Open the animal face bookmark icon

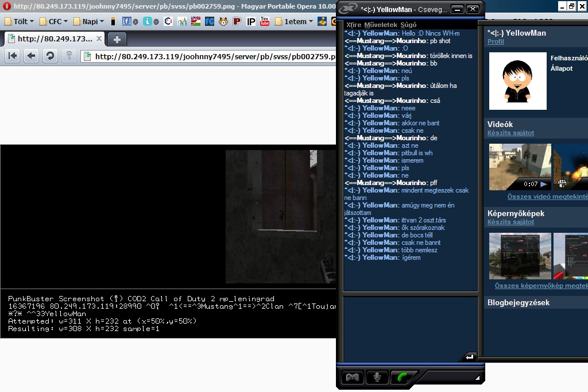coord(223,21)
